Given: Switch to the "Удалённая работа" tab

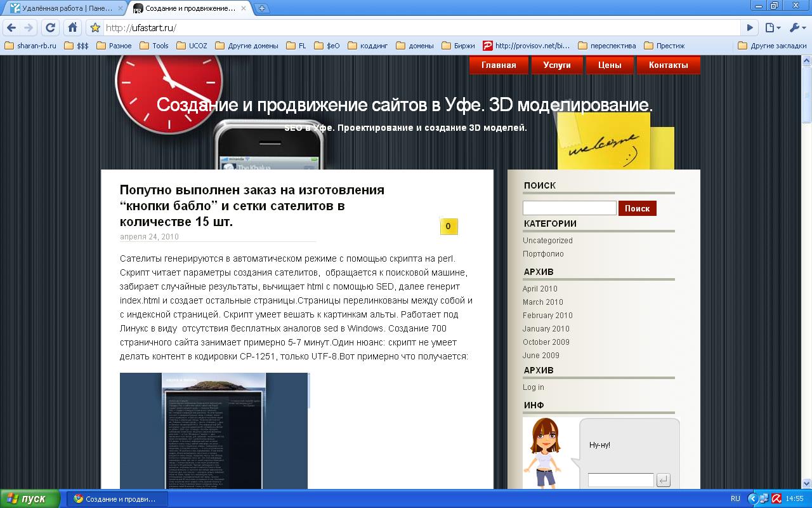Looking at the screenshot, I should pos(63,9).
